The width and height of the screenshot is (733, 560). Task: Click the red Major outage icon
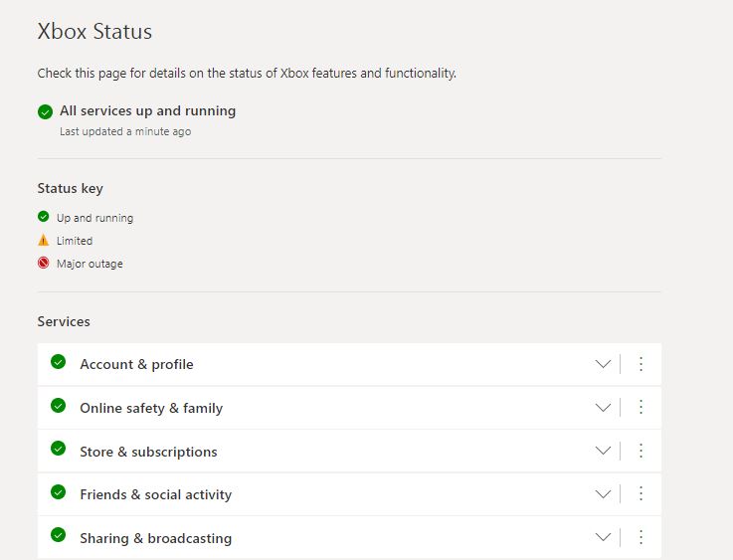(x=43, y=263)
